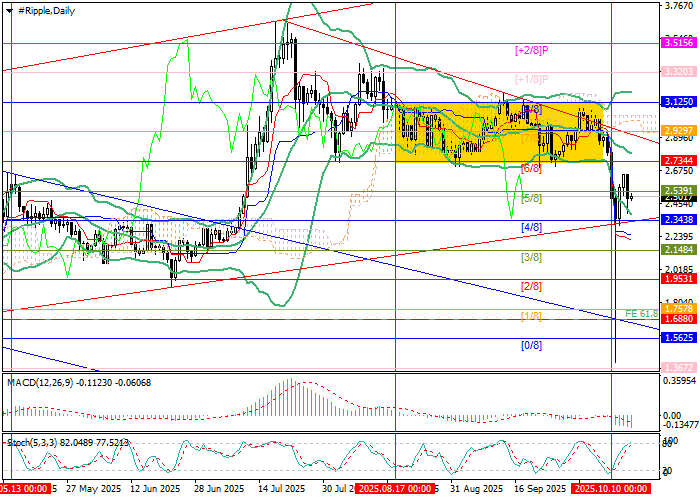This screenshot has height=500, width=700.
Task: Select the blue 3.1250 price tag
Action: click(679, 102)
